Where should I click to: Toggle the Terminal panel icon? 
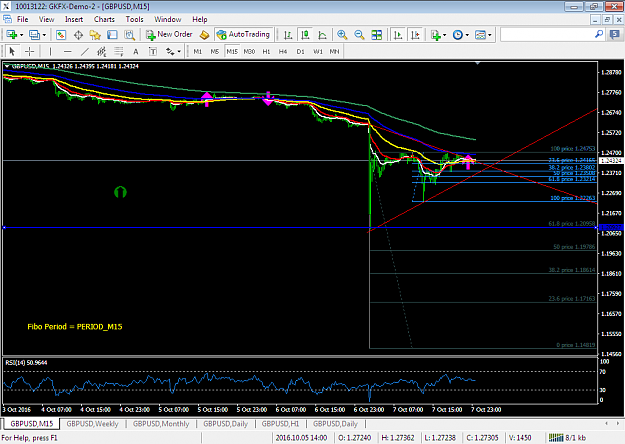click(x=112, y=35)
